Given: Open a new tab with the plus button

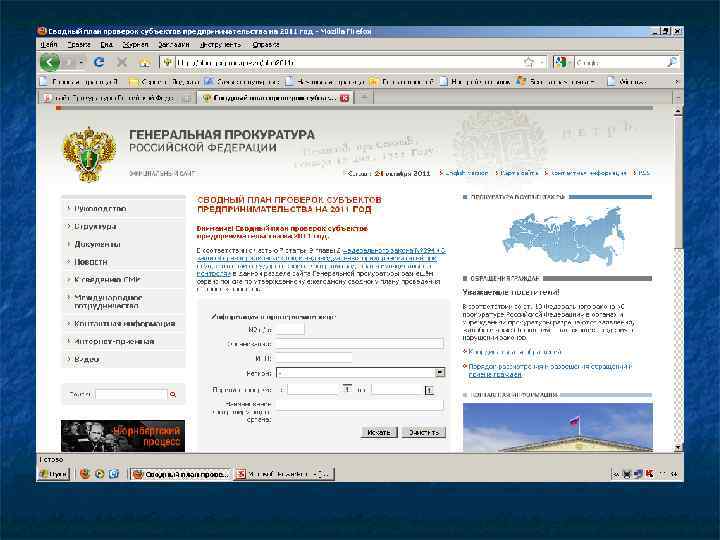Looking at the screenshot, I should click(x=364, y=97).
